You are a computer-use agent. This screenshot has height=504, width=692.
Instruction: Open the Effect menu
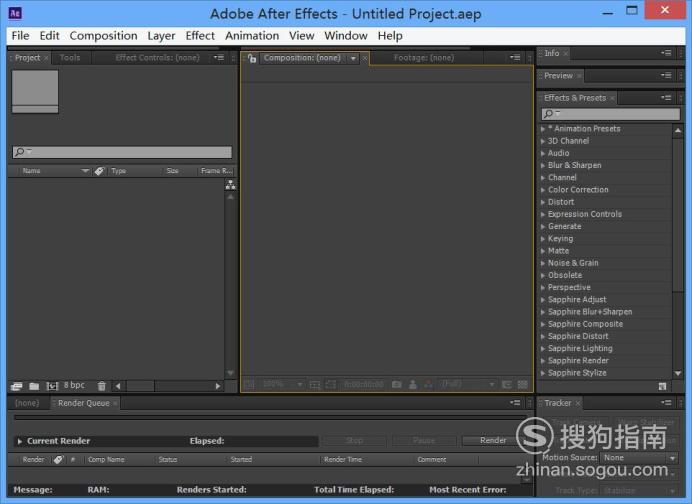point(200,36)
